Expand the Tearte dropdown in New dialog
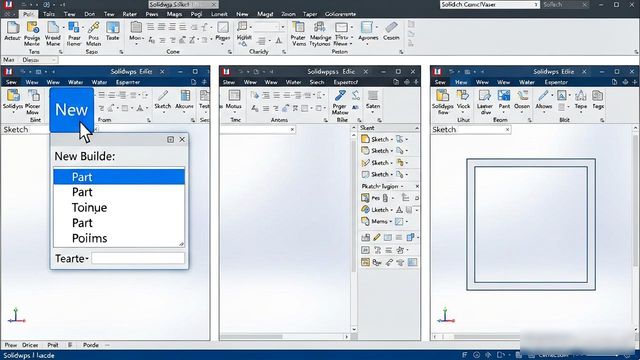Screen dimensions: 640x360 click(87, 259)
